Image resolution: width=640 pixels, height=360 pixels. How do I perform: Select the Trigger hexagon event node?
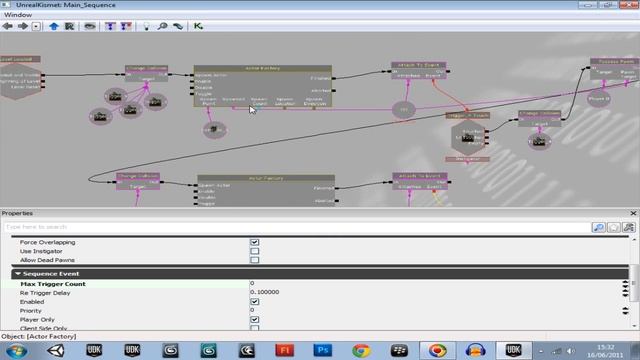click(468, 138)
